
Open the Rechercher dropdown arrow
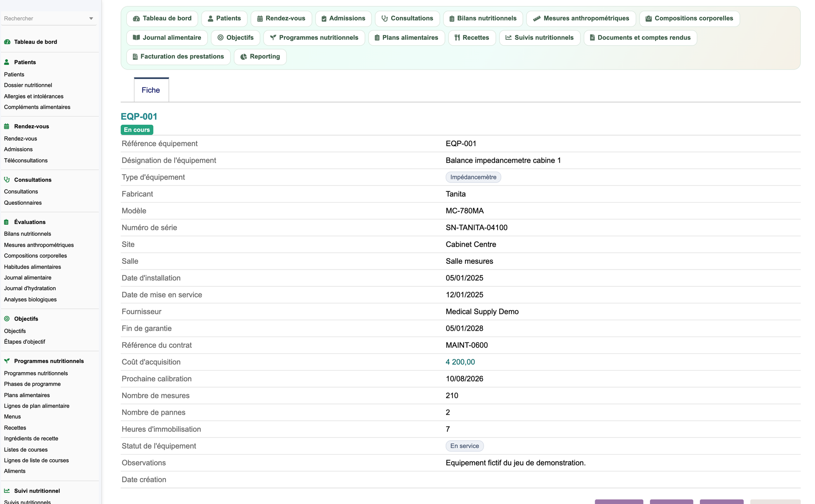(91, 18)
